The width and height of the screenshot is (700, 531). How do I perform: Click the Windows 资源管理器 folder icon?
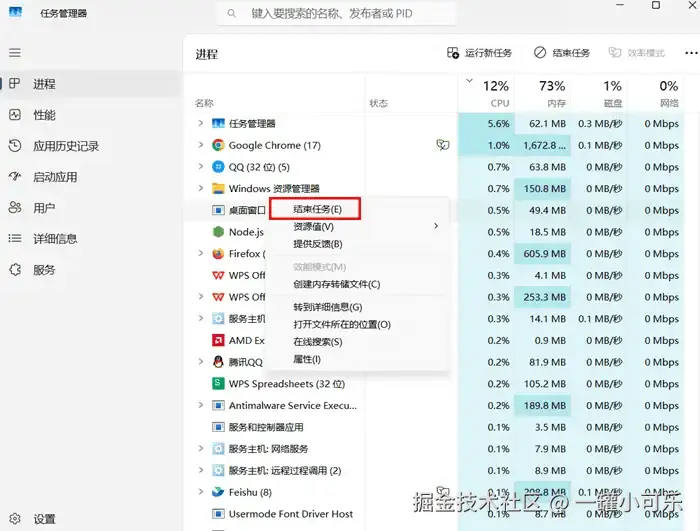(218, 188)
